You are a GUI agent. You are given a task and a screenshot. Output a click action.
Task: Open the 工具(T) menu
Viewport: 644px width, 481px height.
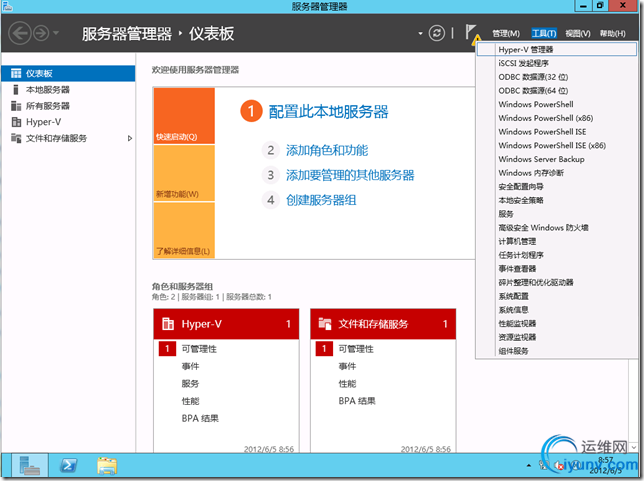click(544, 33)
